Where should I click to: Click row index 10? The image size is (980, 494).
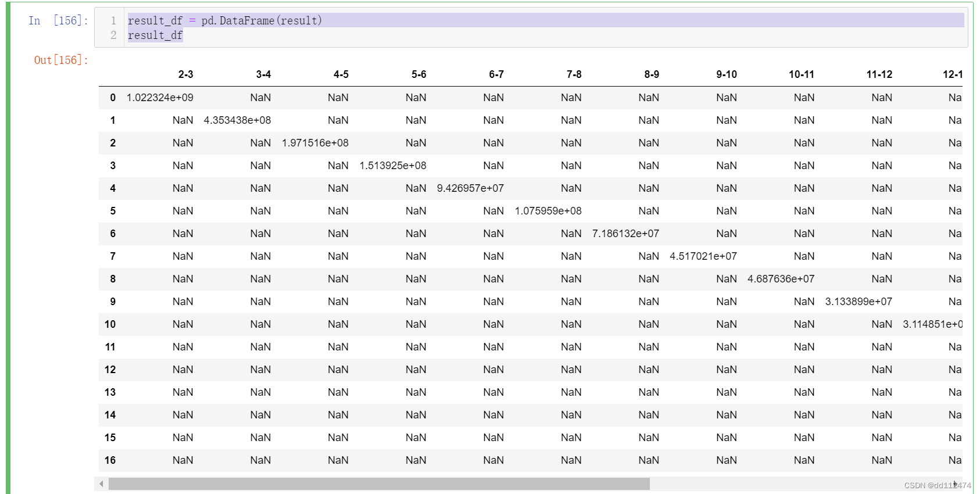pyautogui.click(x=110, y=324)
